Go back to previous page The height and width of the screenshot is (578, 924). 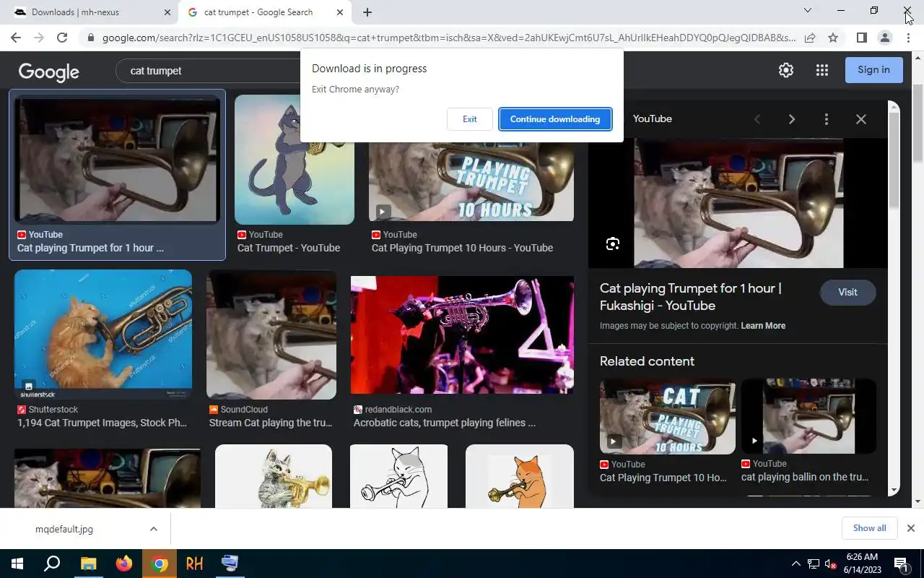pos(16,38)
